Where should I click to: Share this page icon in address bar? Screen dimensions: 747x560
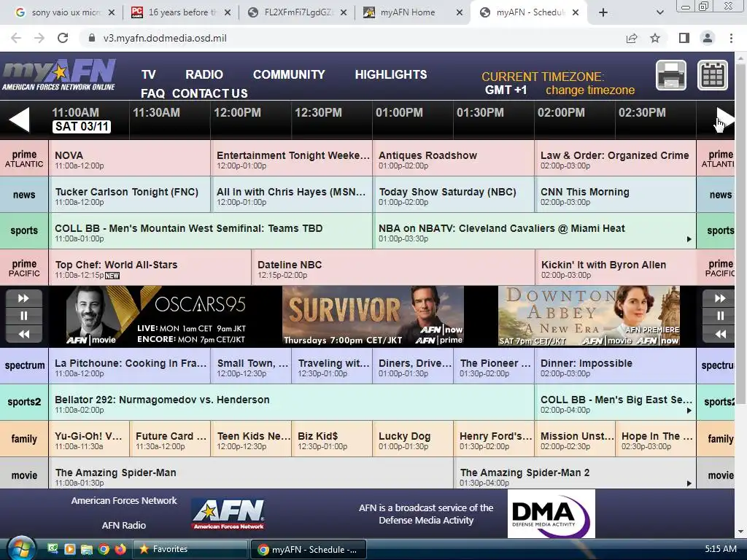632,38
